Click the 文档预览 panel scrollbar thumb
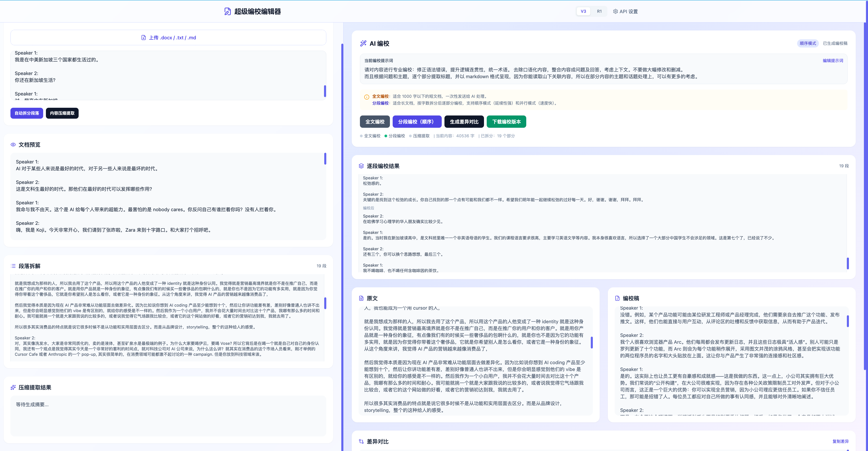Screen dimensions: 868x451 point(325,159)
